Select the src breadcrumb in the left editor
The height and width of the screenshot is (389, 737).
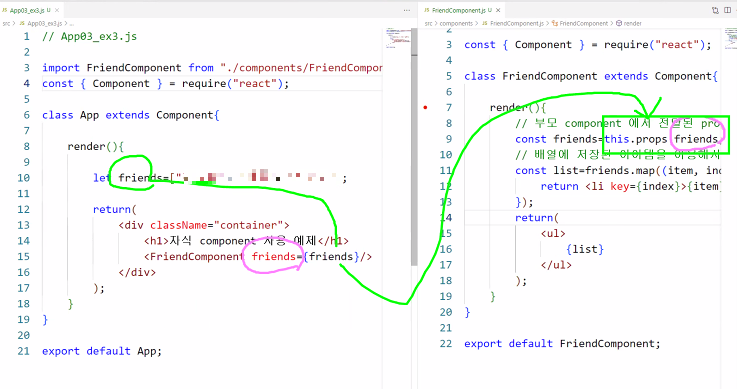coord(6,23)
